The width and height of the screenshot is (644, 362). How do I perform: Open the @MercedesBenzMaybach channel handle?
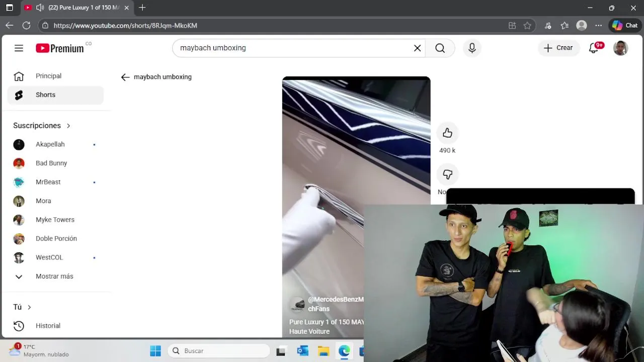click(336, 304)
